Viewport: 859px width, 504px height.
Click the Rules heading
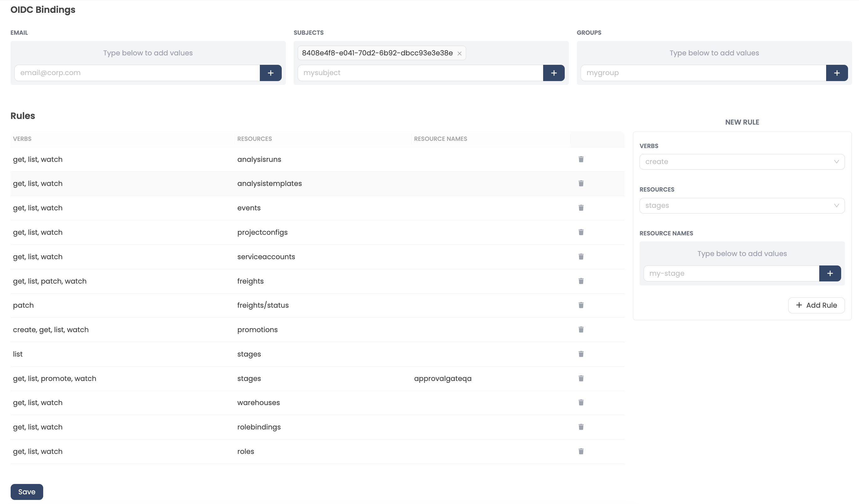coord(23,116)
